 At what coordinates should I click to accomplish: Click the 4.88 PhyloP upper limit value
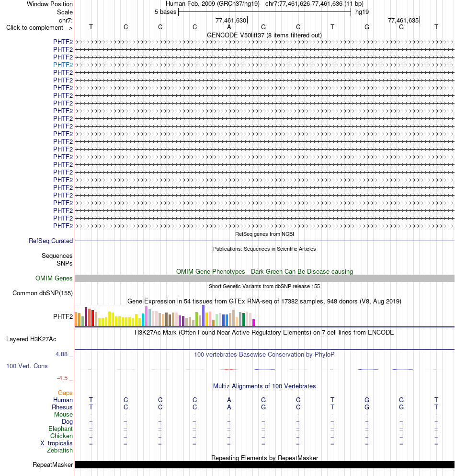pyautogui.click(x=62, y=354)
